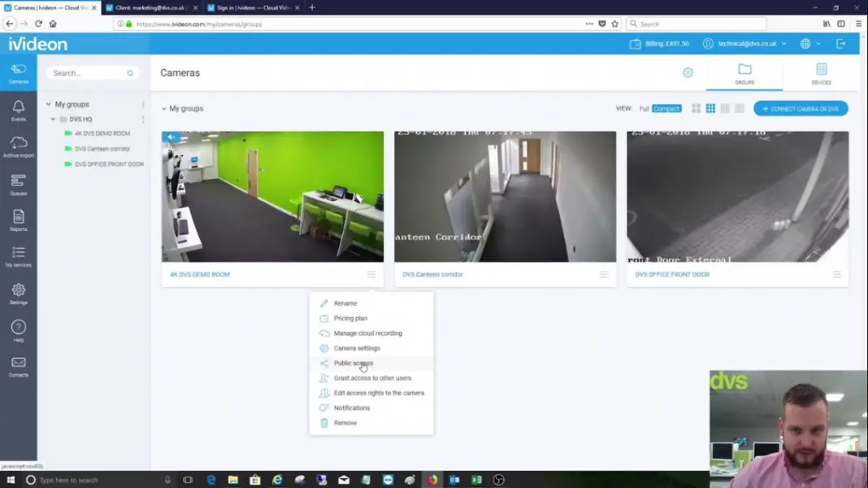Open the Cameras sidebar section
This screenshot has width=868, height=488.
point(18,73)
